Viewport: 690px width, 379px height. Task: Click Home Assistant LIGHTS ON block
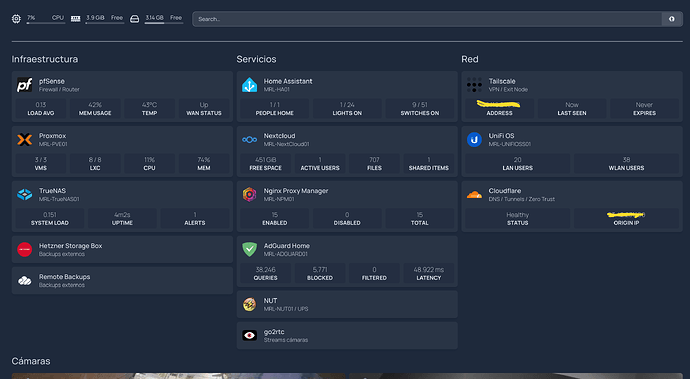click(x=347, y=109)
